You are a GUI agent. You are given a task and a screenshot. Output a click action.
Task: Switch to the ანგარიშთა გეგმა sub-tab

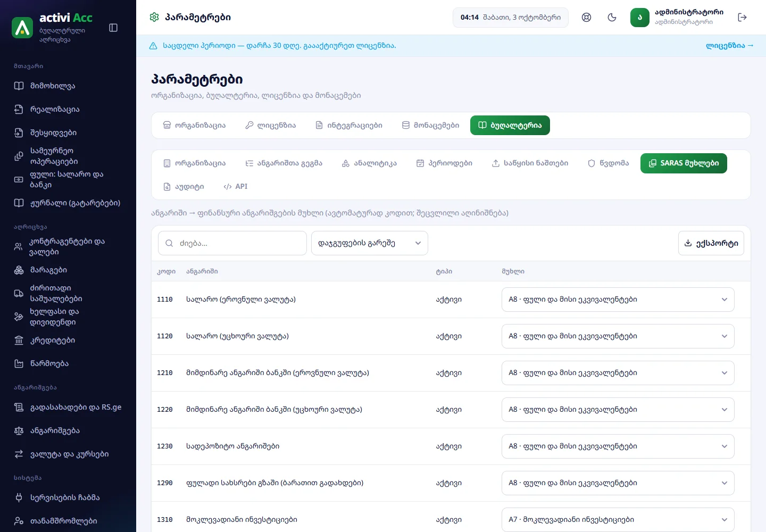click(x=284, y=163)
